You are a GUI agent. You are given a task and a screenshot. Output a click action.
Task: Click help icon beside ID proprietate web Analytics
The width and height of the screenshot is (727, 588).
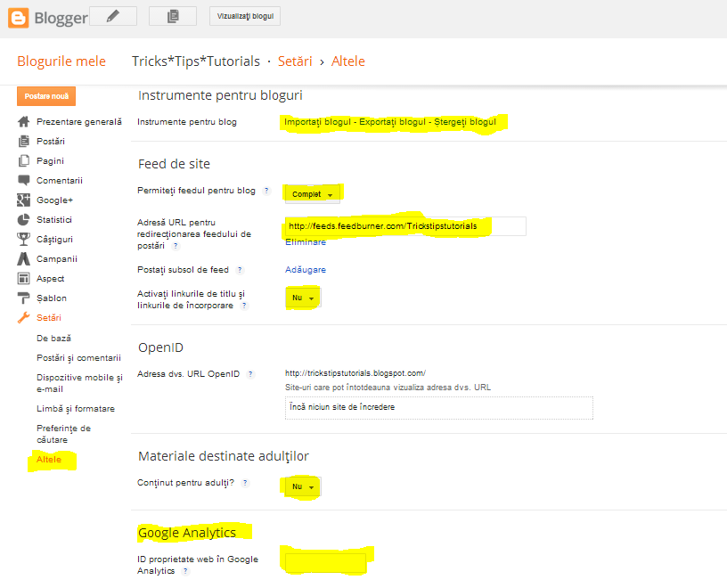point(185,571)
